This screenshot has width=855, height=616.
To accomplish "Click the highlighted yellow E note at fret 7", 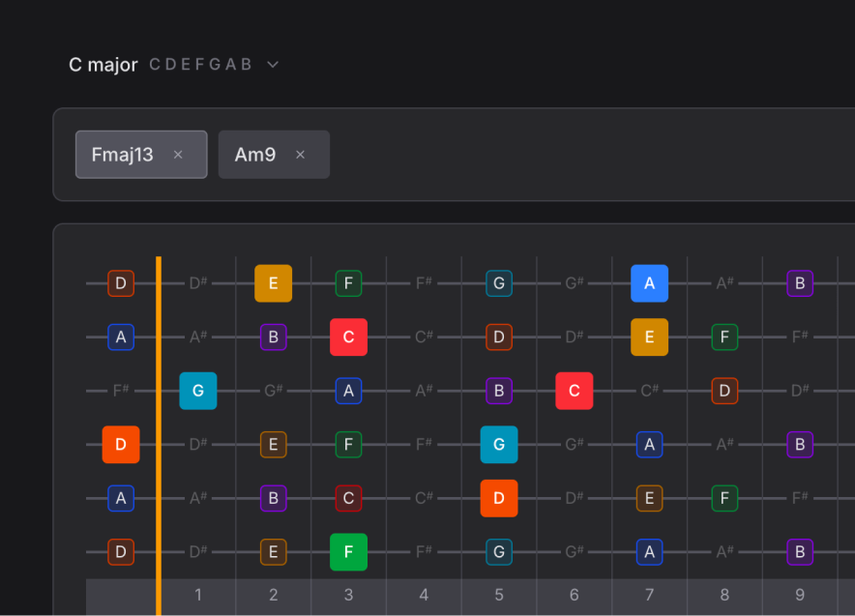I will 649,337.
